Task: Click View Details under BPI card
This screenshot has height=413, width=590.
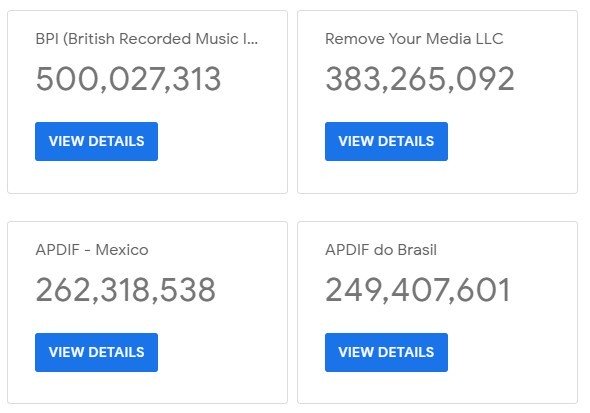Action: tap(96, 141)
